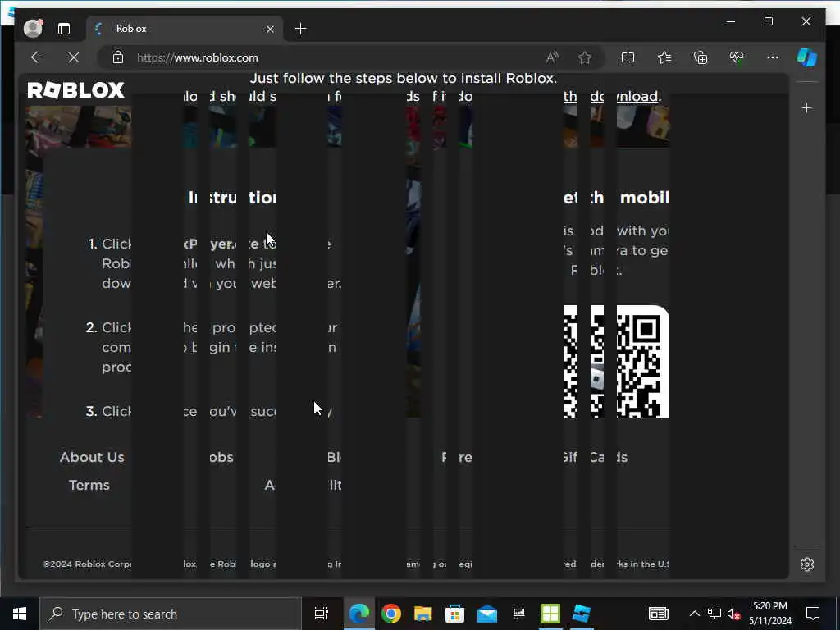The width and height of the screenshot is (840, 630).
Task: Open the Edge profile avatar
Action: pyautogui.click(x=33, y=29)
